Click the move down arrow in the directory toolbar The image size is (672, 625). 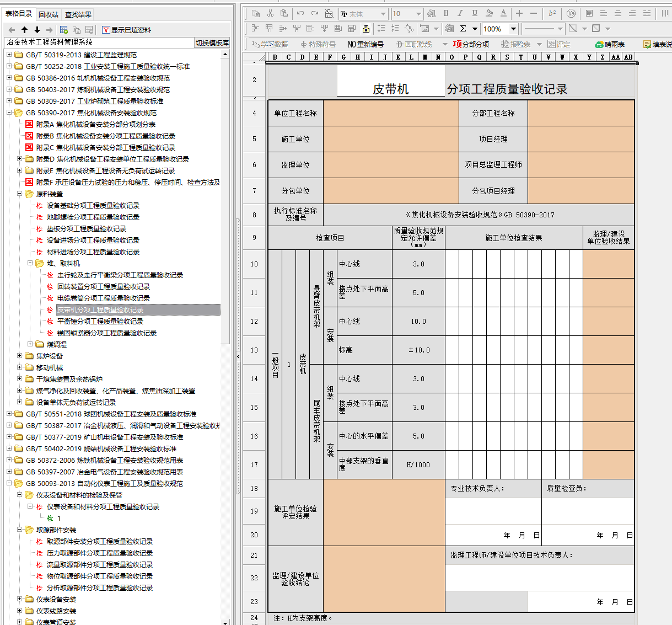pyautogui.click(x=37, y=30)
